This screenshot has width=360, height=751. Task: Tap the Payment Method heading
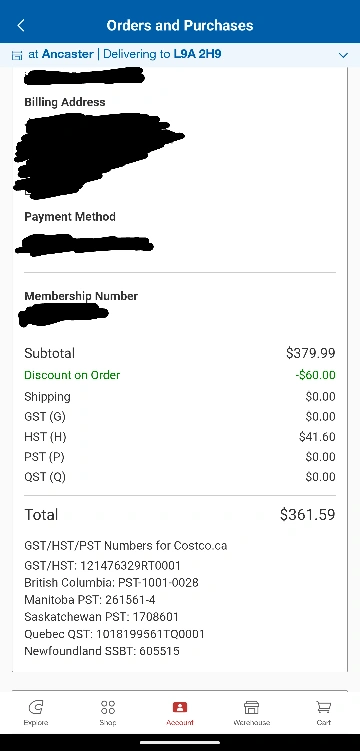pyautogui.click(x=70, y=217)
